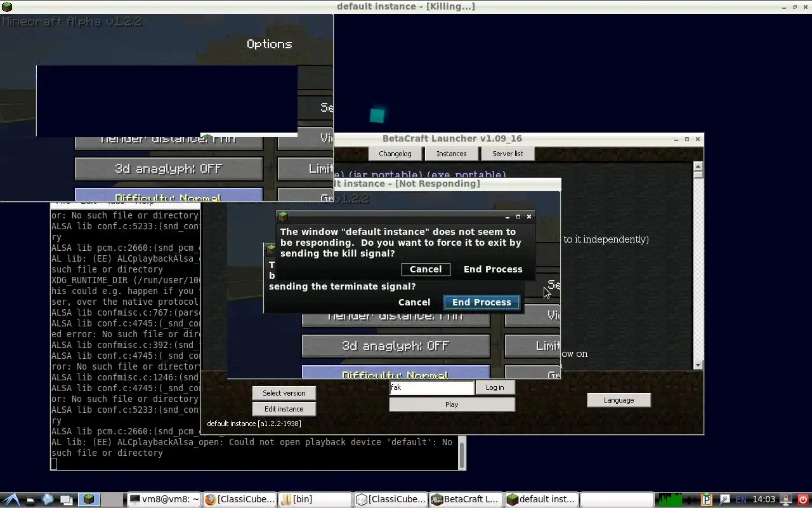Screen dimensions: 812x508
Task: Launch the file manager from the taskbar panel
Action: click(x=30, y=500)
